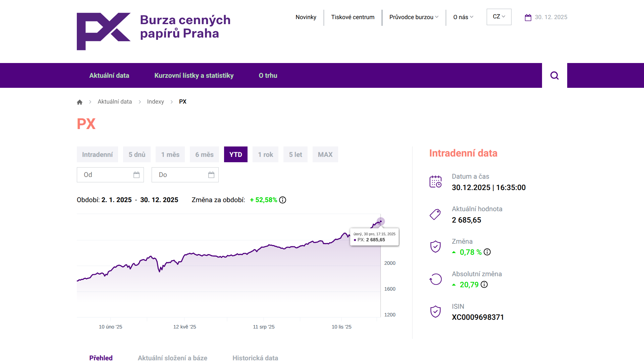Click the 10 lis '25 axis label
Screen dimensions: 644x362
[x=341, y=327]
